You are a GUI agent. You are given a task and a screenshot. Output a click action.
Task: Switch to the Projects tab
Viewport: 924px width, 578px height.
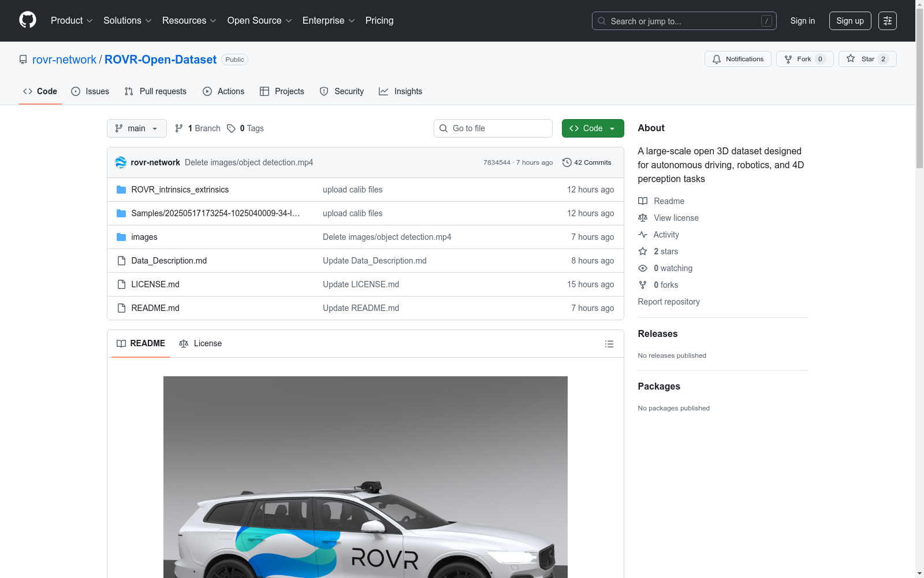pyautogui.click(x=282, y=91)
